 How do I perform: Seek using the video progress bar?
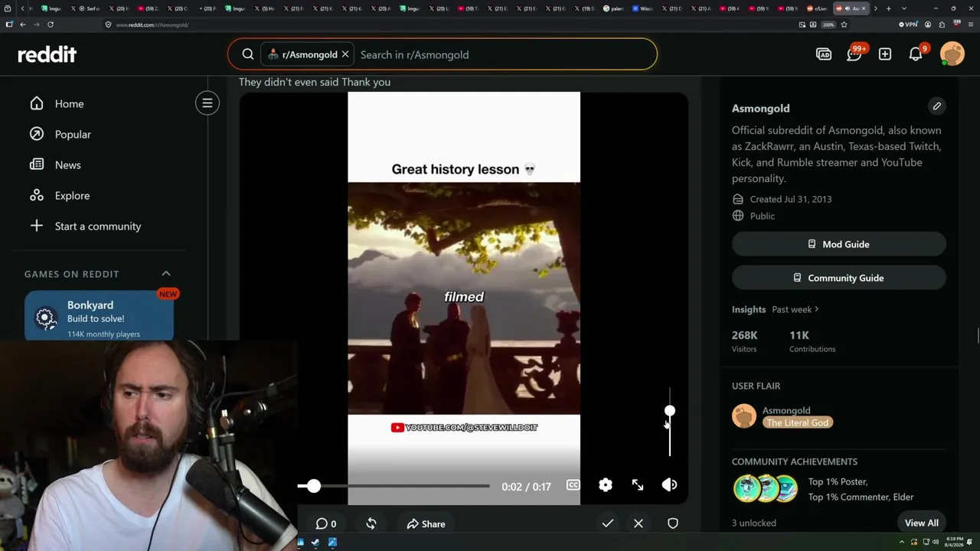tap(394, 486)
